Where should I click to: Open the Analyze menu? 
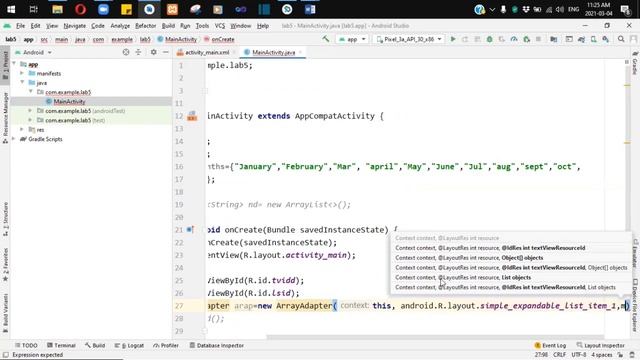tap(120, 26)
